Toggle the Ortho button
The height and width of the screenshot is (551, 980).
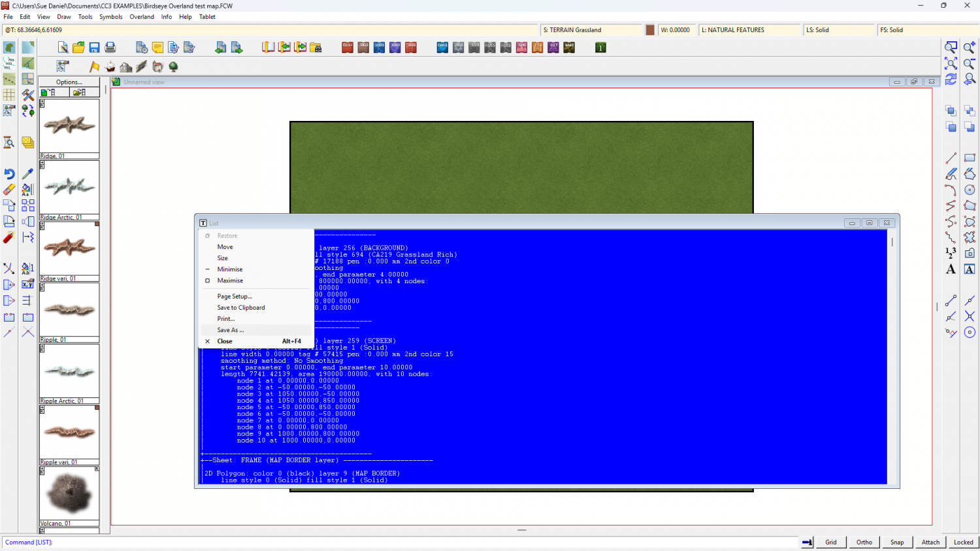(864, 542)
